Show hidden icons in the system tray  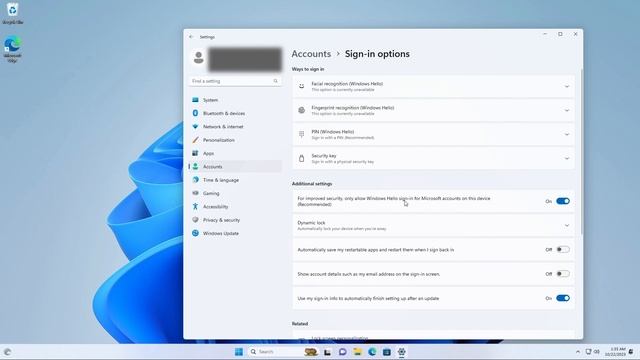[x=578, y=352]
